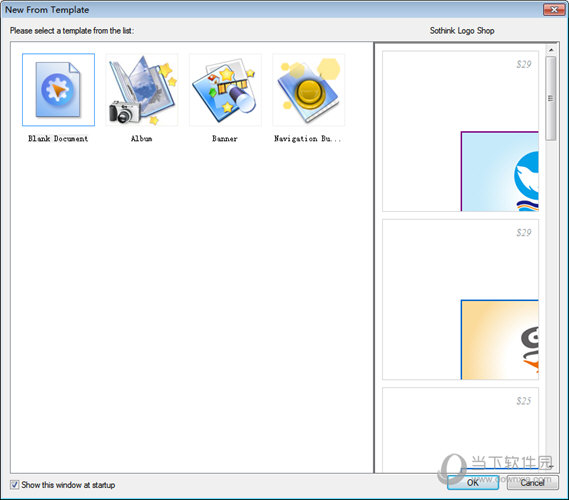Click the Logo Shop vertical scrollbar thumb
Screen dimensions: 569x500
point(551,98)
